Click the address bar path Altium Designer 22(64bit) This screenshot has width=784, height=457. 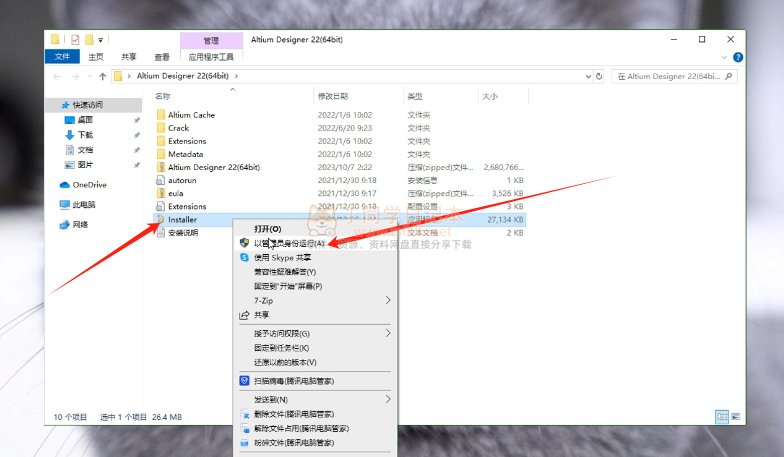182,76
